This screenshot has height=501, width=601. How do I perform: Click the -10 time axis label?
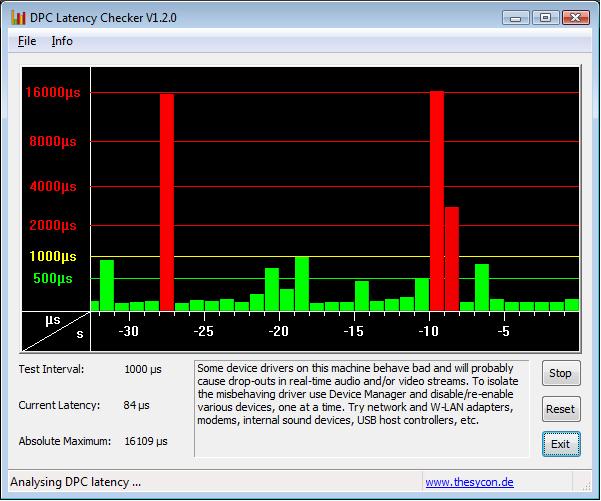(429, 331)
